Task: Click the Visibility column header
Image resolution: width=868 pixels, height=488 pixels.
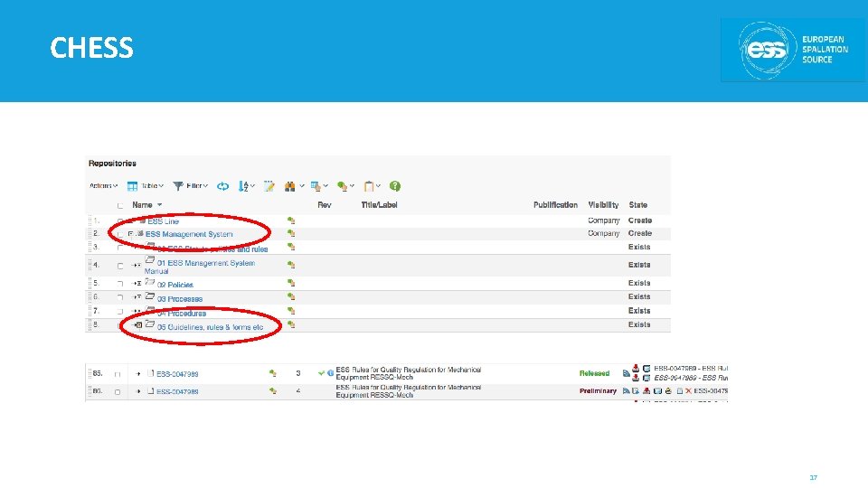Action: pos(603,205)
